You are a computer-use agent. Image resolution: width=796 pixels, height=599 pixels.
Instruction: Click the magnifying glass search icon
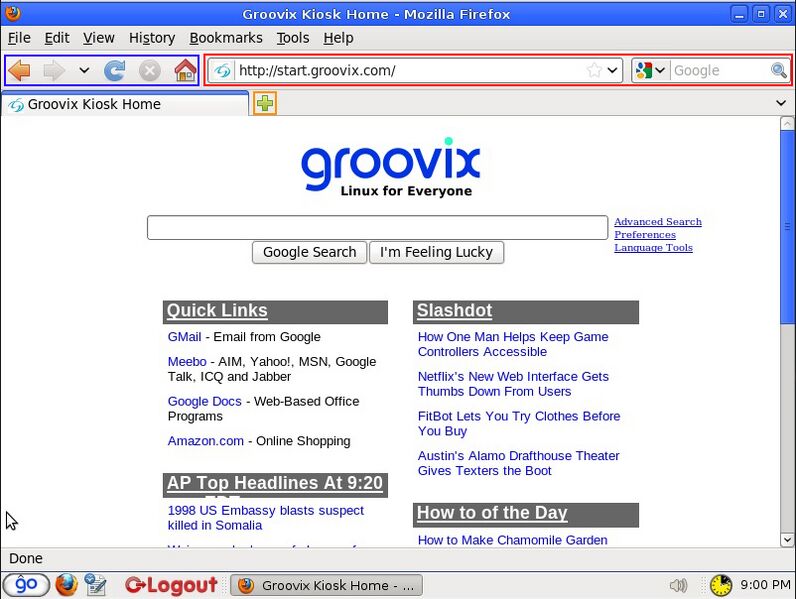(x=779, y=70)
